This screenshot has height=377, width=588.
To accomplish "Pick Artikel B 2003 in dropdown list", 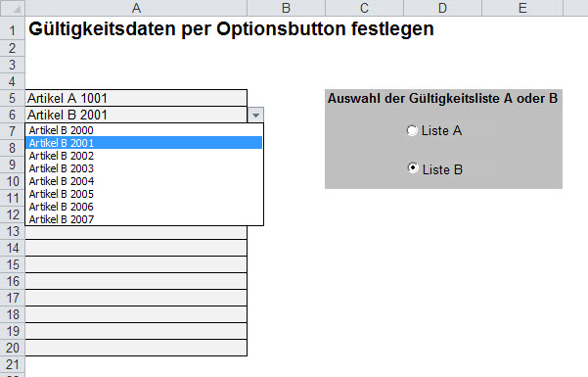I will coord(144,168).
